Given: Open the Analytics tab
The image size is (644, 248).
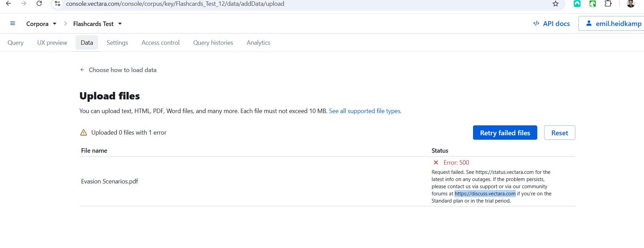Looking at the screenshot, I should point(259,43).
